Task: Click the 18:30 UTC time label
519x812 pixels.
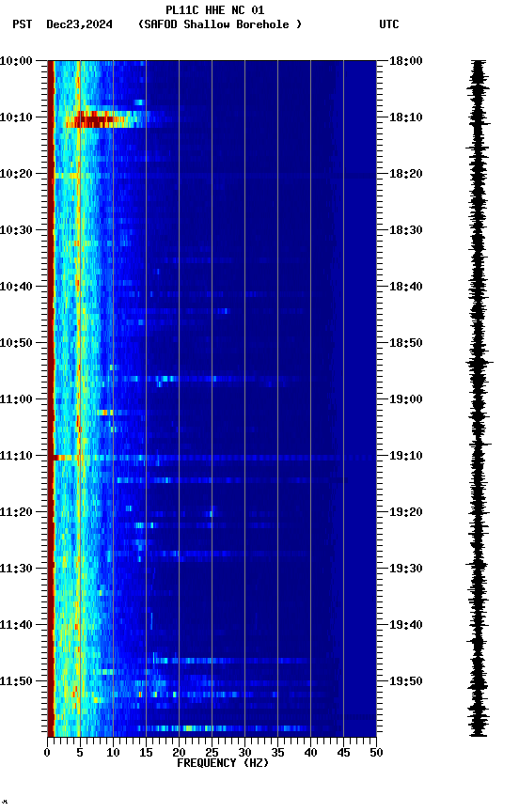Action: 406,230
